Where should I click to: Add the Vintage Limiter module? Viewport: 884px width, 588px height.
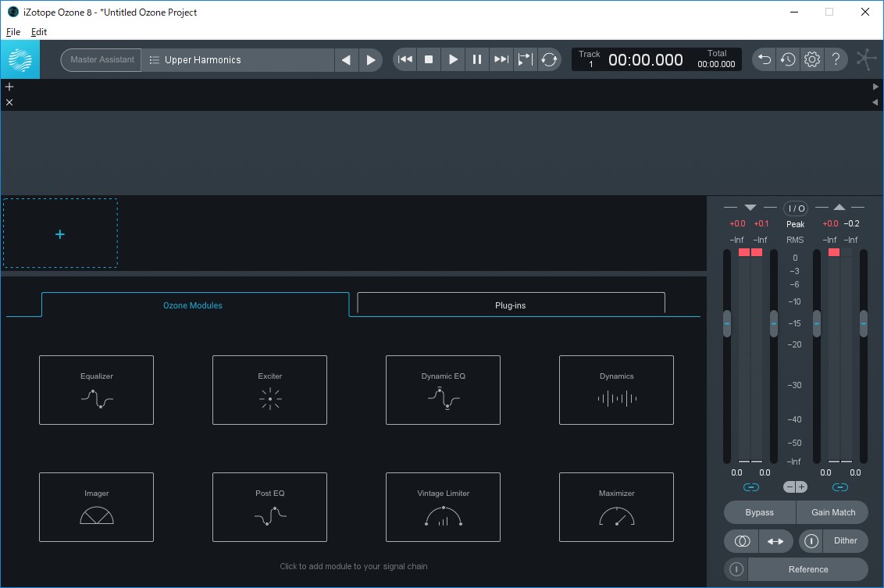point(443,508)
